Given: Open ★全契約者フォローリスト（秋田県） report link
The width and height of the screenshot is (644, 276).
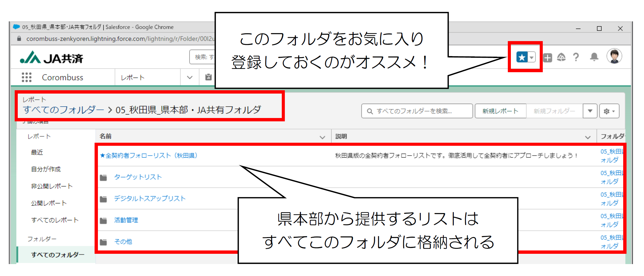Looking at the screenshot, I should point(149,155).
